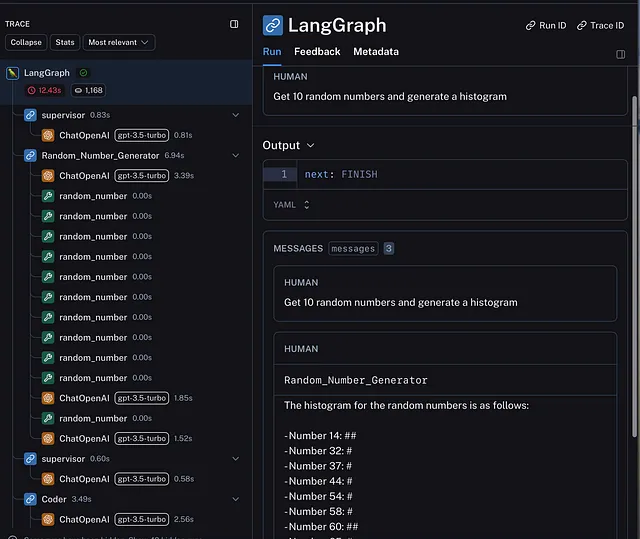The height and width of the screenshot is (539, 640).
Task: Click the MESSAGES section label
Action: pyautogui.click(x=298, y=248)
